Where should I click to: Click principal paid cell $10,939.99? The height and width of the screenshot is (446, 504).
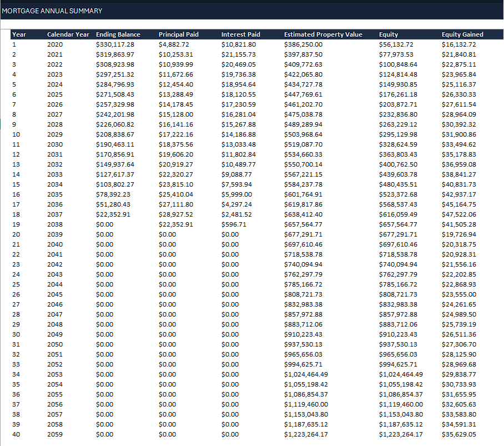(175, 64)
